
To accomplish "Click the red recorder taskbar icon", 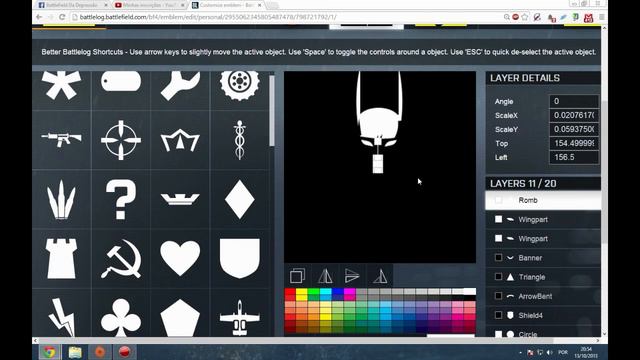I will [124, 351].
